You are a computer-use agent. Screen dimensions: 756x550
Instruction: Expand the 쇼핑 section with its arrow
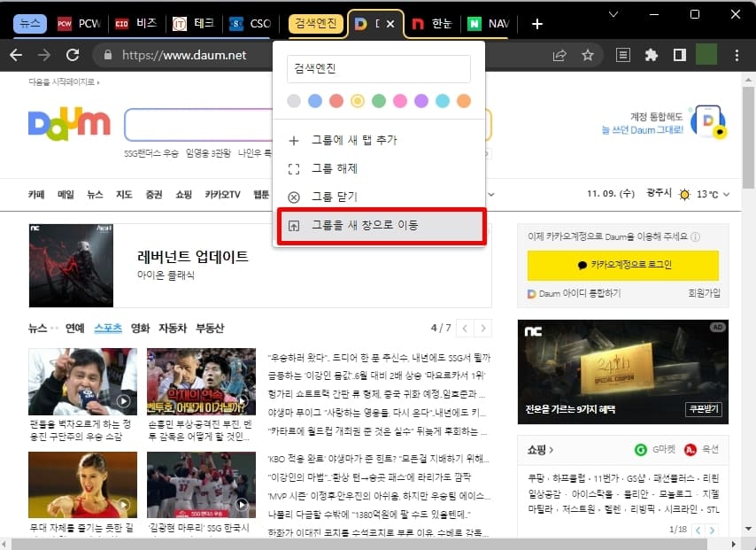pos(552,448)
